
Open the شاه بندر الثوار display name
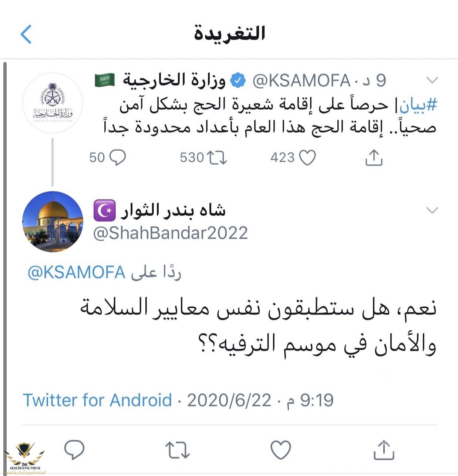click(173, 211)
